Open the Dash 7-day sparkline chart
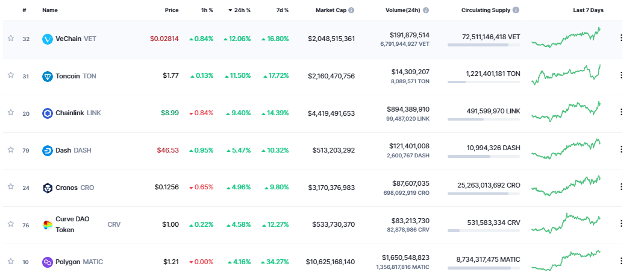 tap(566, 149)
